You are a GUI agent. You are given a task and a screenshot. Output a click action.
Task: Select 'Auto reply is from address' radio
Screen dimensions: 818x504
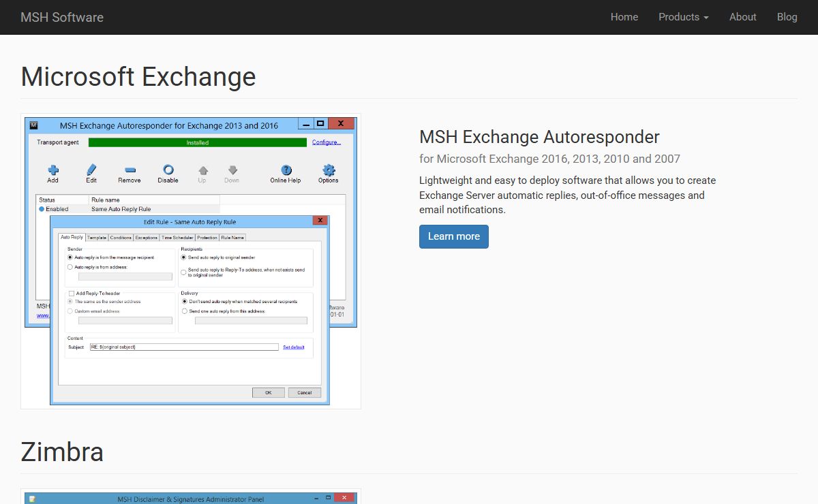pyautogui.click(x=70, y=268)
